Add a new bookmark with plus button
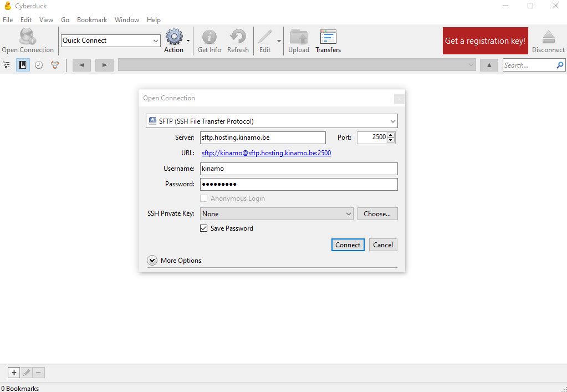Screen dimensions: 567x392 tap(14, 373)
